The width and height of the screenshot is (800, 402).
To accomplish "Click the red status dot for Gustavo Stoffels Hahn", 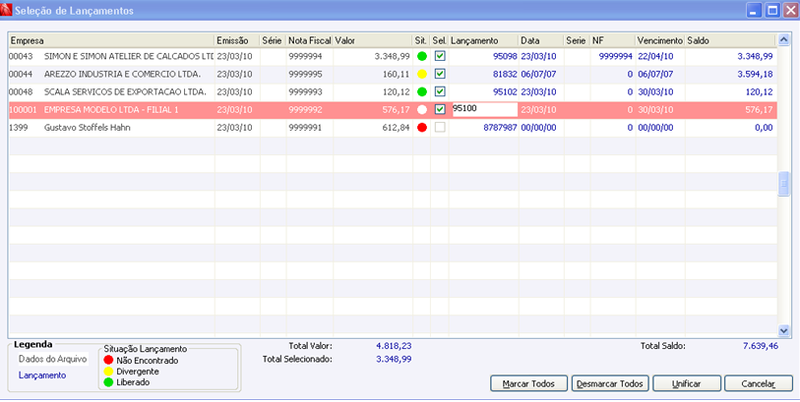I will click(422, 128).
